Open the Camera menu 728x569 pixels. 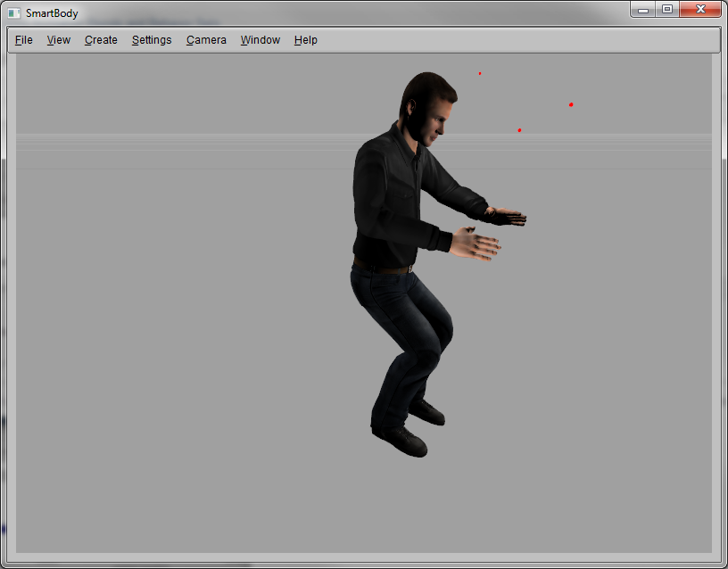(206, 40)
